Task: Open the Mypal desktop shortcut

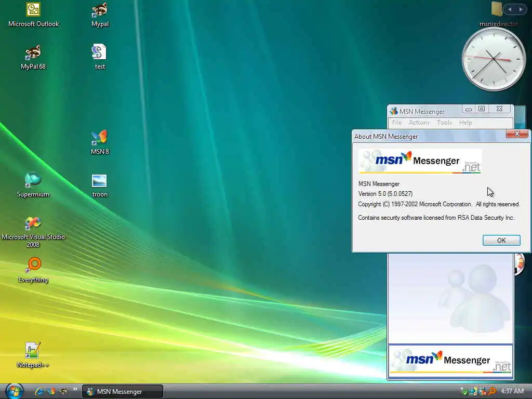Action: click(x=100, y=15)
